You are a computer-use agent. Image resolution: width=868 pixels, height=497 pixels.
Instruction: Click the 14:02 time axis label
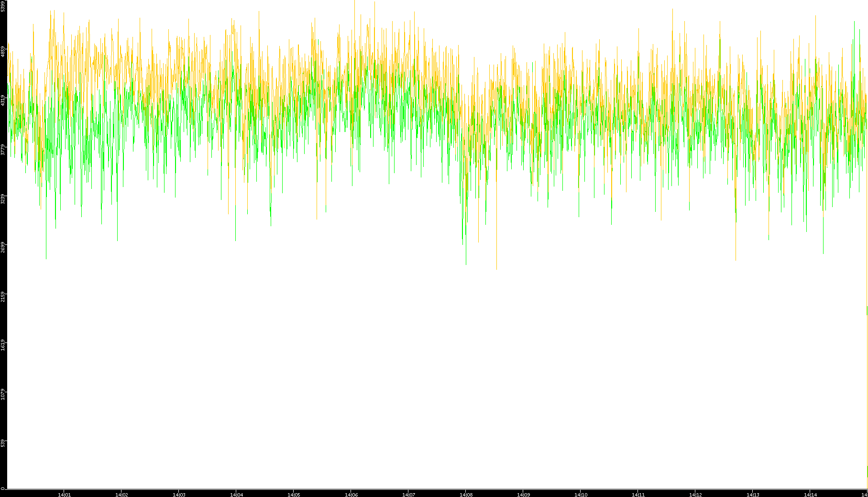pos(122,495)
